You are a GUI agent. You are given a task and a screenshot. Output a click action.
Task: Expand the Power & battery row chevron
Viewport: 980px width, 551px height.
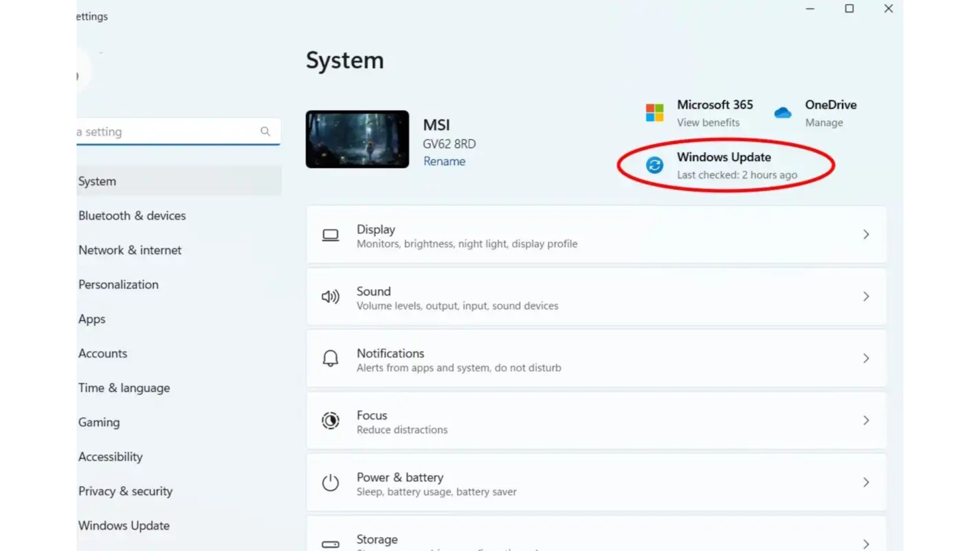(x=866, y=482)
